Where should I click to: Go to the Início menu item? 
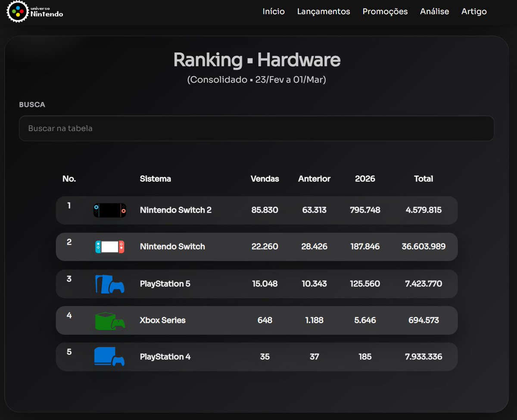pyautogui.click(x=274, y=12)
